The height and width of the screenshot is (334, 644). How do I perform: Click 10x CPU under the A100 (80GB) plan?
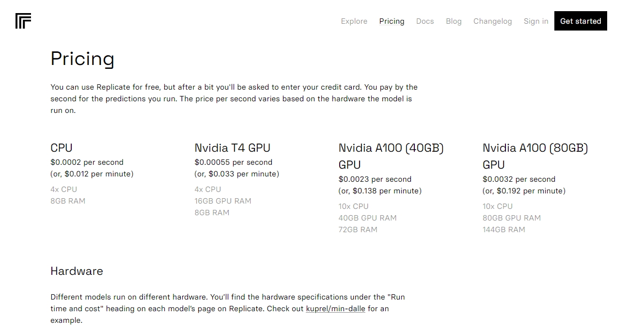(498, 207)
